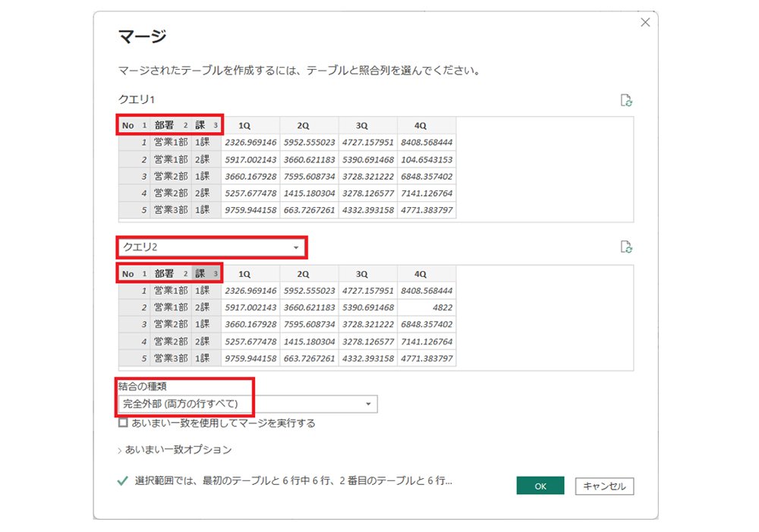Image resolution: width=759 pixels, height=532 pixels.
Task: Open the 結合の種類 join kind dropdown
Action: coord(248,404)
